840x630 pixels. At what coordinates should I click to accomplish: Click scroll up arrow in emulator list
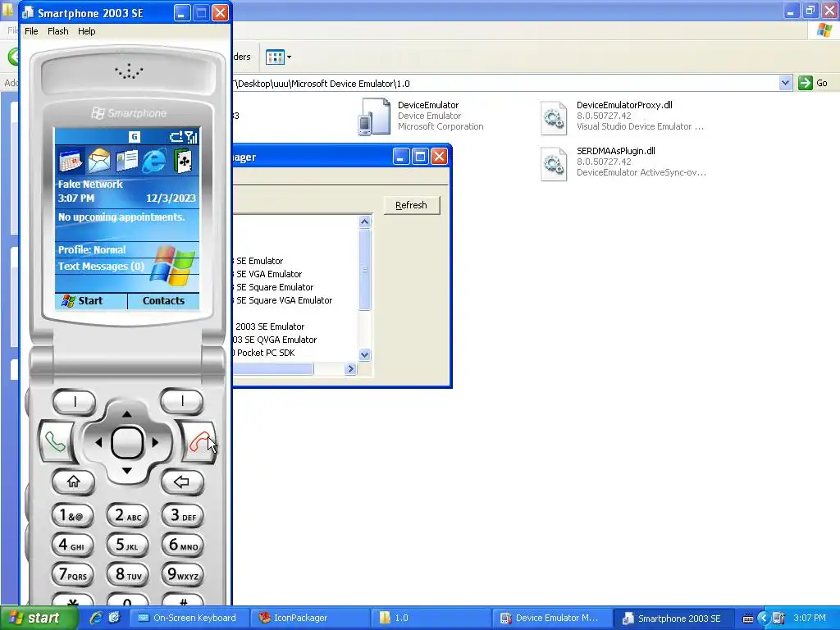click(365, 221)
